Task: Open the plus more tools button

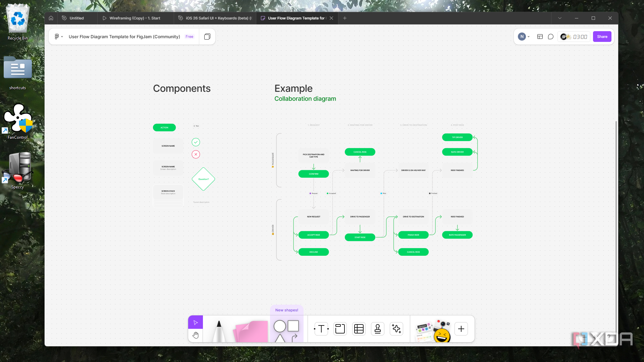Action: point(461,329)
